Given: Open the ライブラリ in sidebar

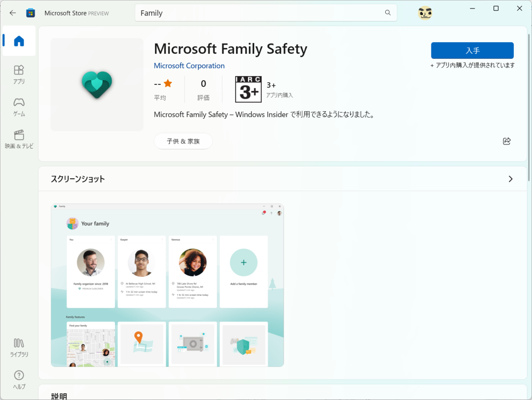Looking at the screenshot, I should (x=19, y=348).
